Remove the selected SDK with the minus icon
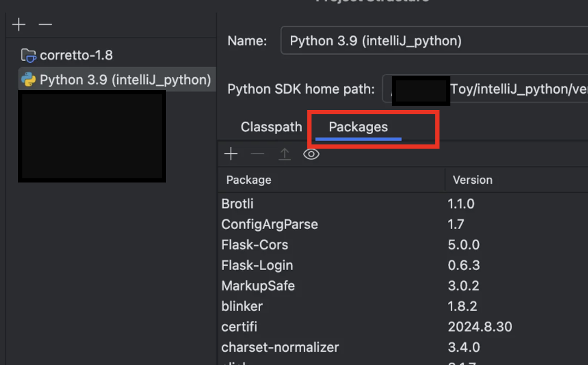The image size is (588, 365). 45,24
